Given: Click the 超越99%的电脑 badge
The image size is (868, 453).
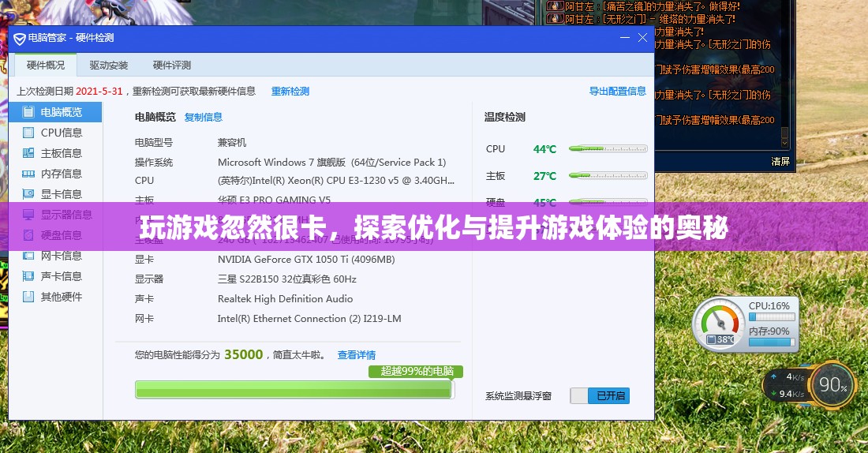Looking at the screenshot, I should tap(417, 371).
